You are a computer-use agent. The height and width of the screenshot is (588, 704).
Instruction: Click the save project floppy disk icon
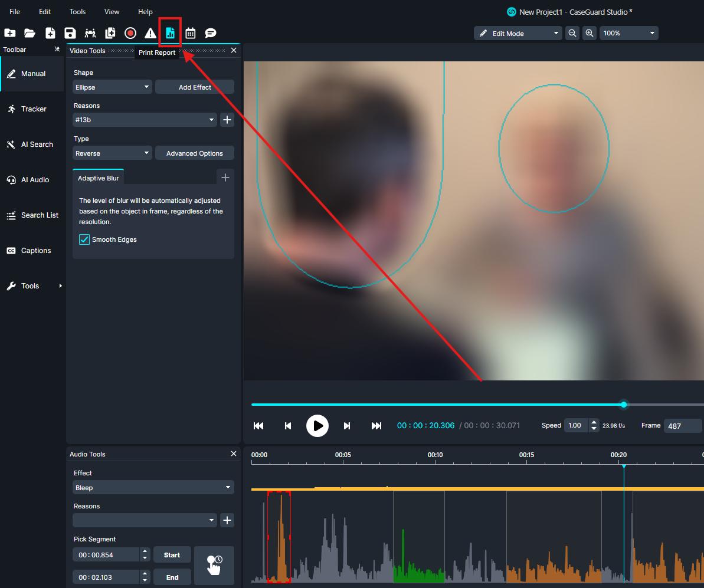click(x=70, y=33)
